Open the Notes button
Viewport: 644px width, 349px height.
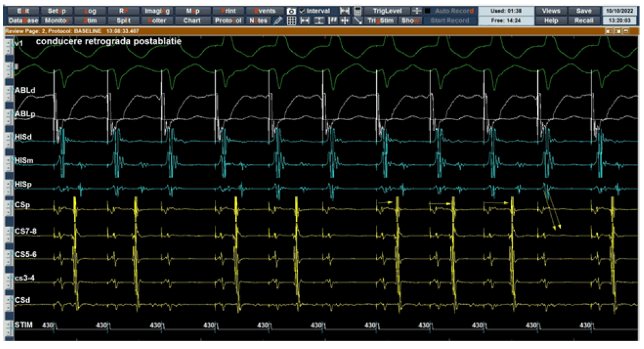pos(258,20)
